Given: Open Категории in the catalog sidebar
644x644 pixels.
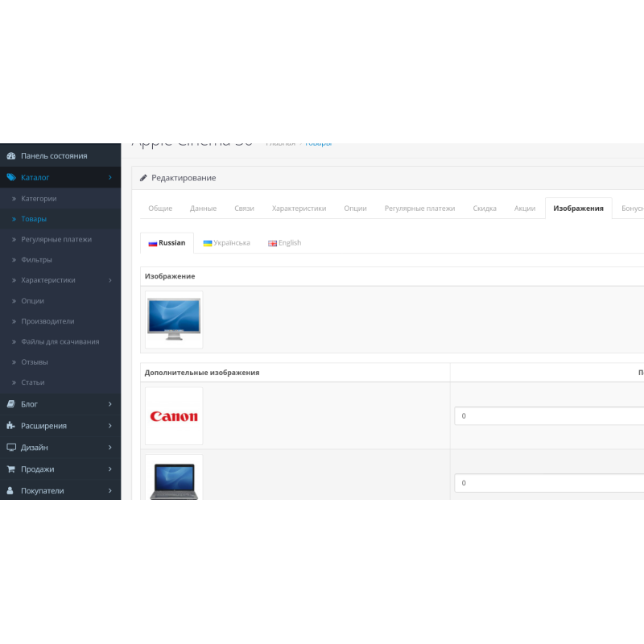Looking at the screenshot, I should 39,198.
